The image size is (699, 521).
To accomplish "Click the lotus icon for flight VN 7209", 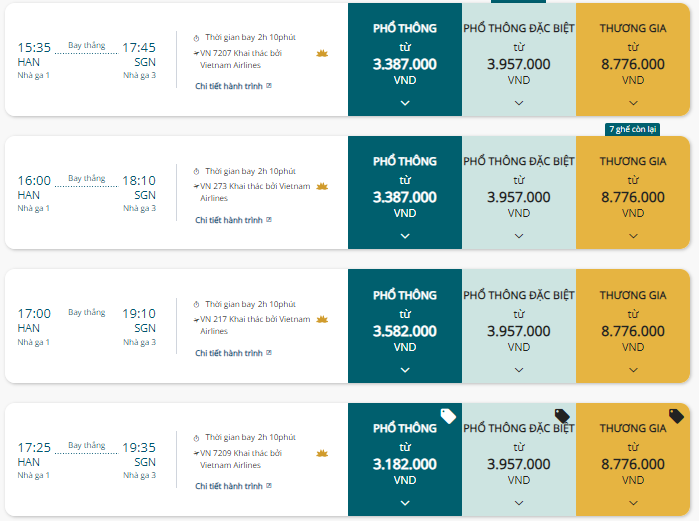I will 322,453.
